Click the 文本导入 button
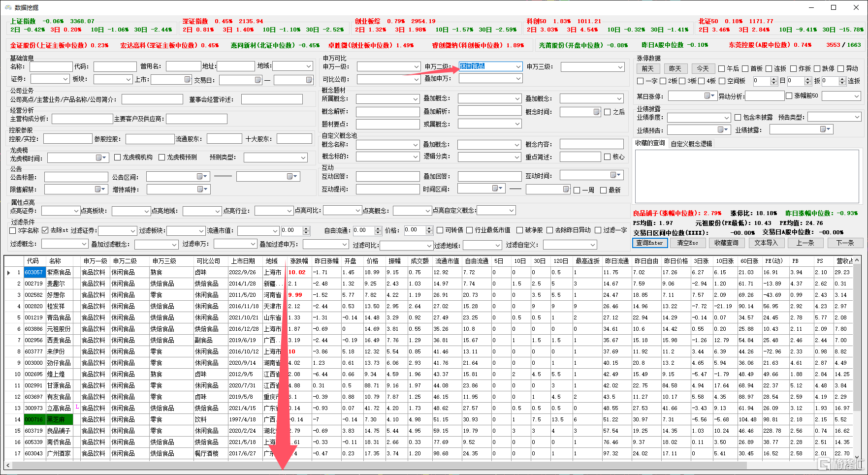Screen dimensions: 868x475 [766, 243]
